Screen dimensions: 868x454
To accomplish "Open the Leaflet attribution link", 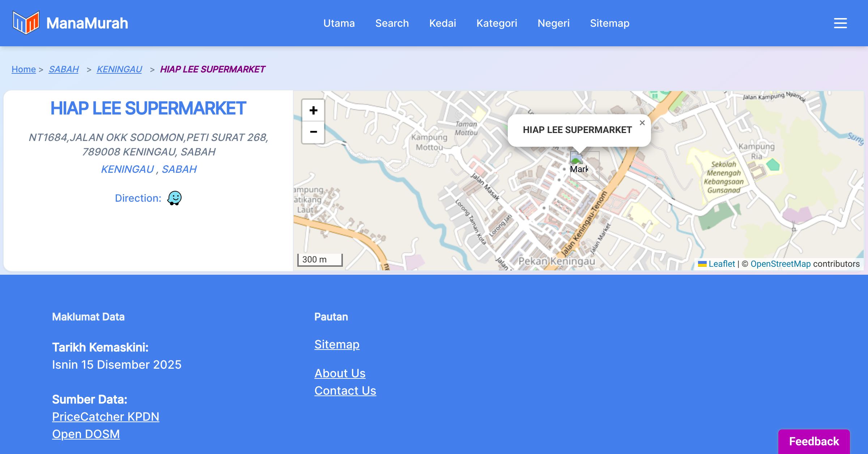I will coord(721,264).
